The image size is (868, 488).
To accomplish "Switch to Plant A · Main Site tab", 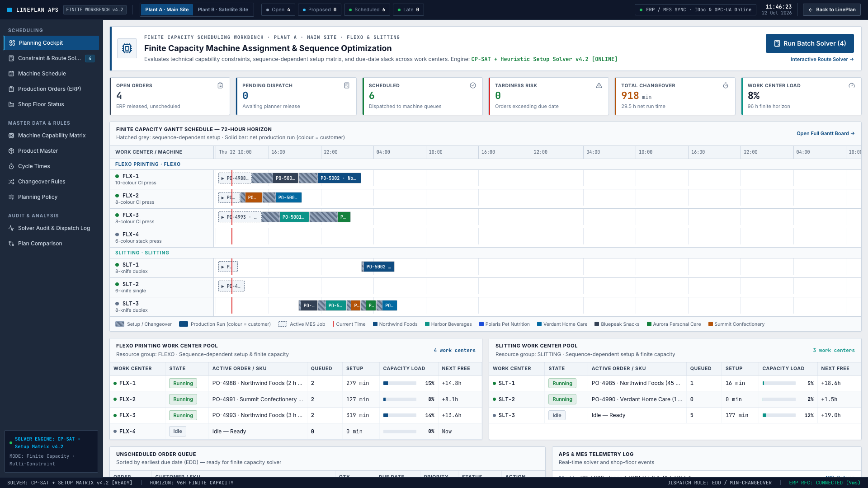I will (x=167, y=9).
